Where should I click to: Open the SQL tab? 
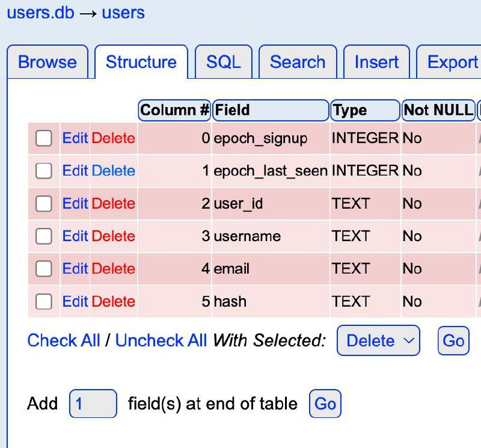pos(223,63)
